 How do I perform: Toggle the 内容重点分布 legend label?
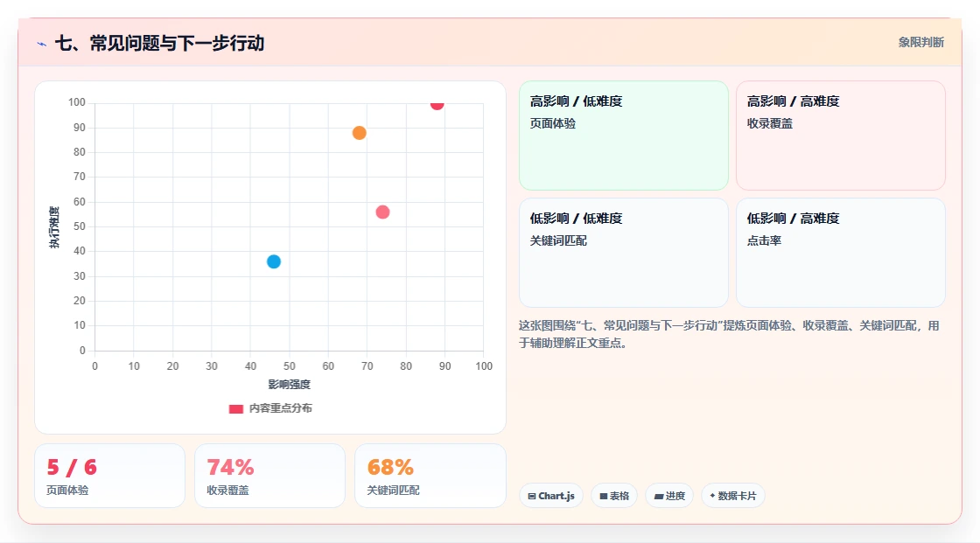tap(280, 408)
